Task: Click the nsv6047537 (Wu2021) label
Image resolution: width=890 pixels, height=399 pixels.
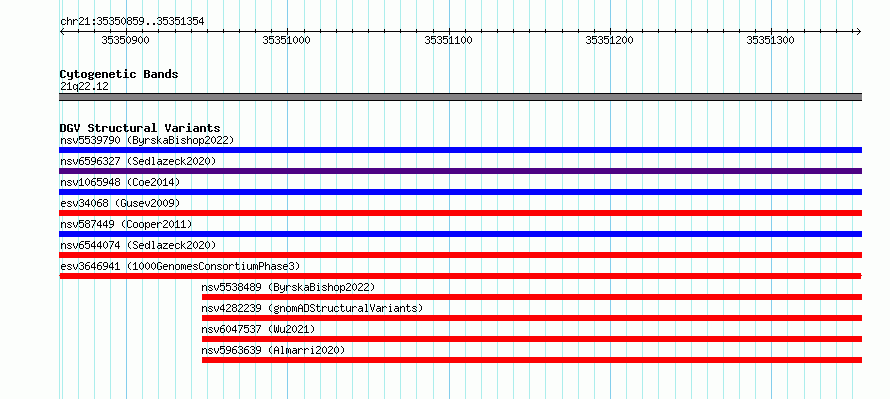Action: tap(258, 329)
